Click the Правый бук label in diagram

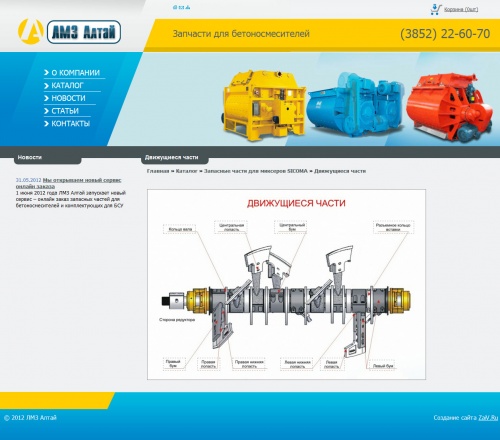tap(173, 364)
